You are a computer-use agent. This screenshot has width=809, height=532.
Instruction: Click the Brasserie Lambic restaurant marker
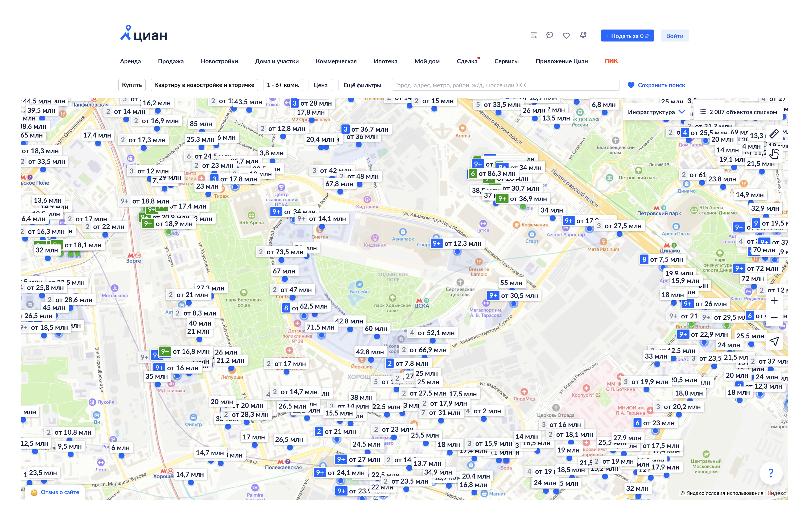tap(479, 261)
